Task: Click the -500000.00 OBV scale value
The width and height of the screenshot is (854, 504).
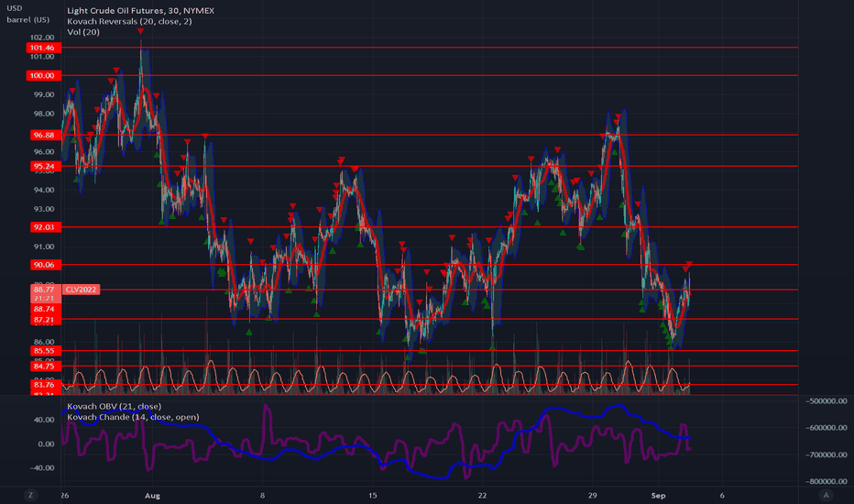Action: 827,401
